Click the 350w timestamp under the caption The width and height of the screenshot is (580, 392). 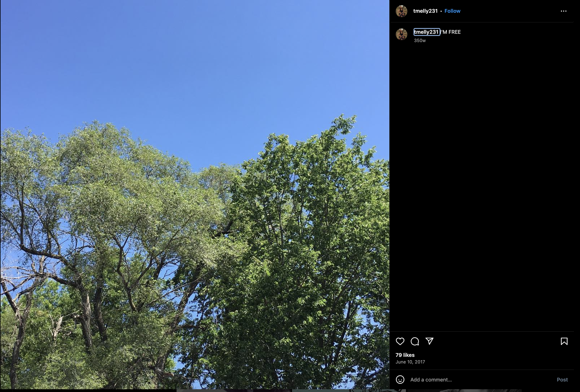click(420, 40)
